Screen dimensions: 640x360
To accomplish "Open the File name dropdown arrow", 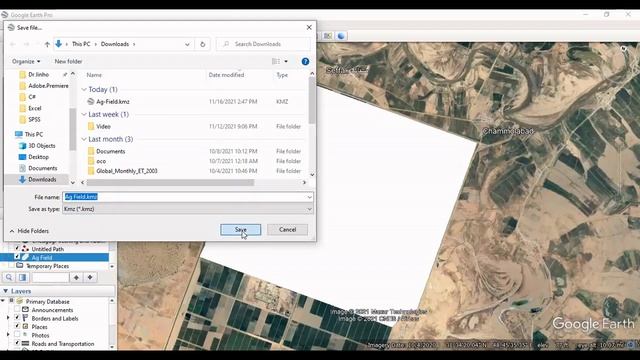I will [309, 197].
